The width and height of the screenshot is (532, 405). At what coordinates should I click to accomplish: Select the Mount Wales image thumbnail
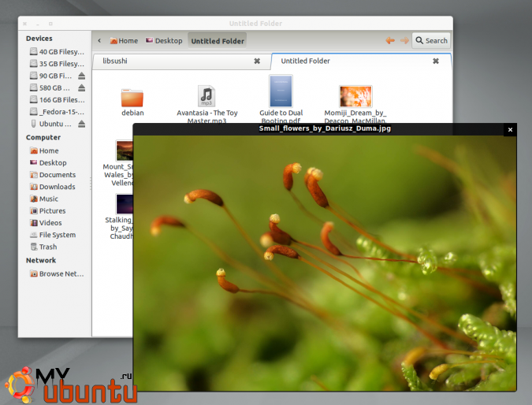tap(125, 150)
